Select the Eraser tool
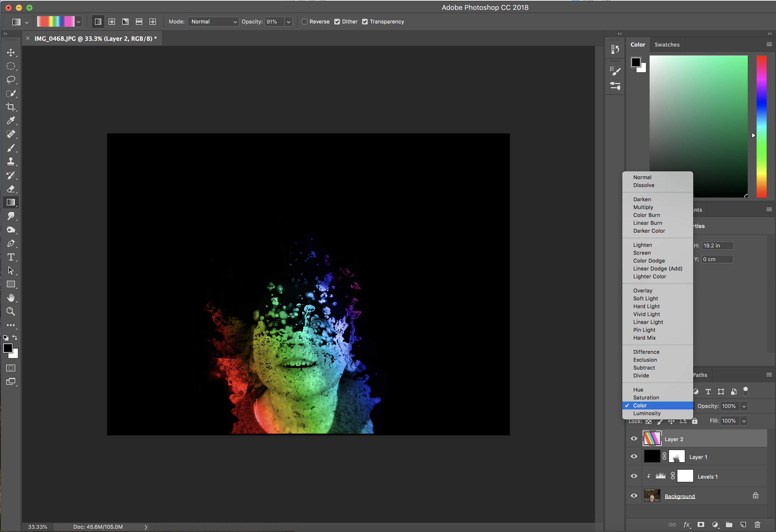The width and height of the screenshot is (776, 532). 11,189
